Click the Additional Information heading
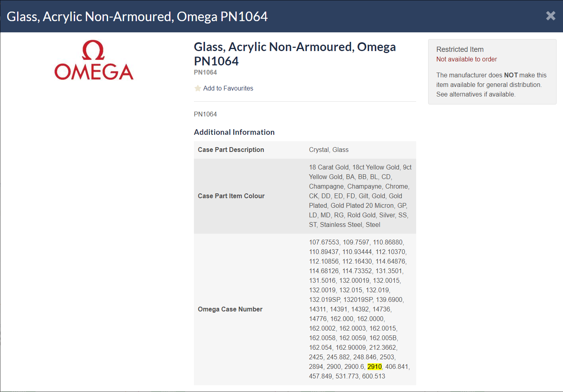Viewport: 563px width, 392px height. click(234, 132)
